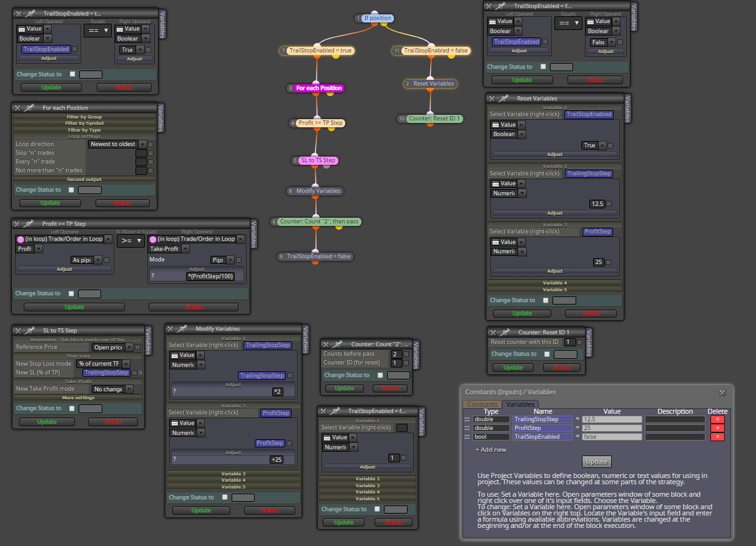This screenshot has width=756, height=546.
Task: Delete the TrailingStopStep variable row
Action: coord(717,419)
